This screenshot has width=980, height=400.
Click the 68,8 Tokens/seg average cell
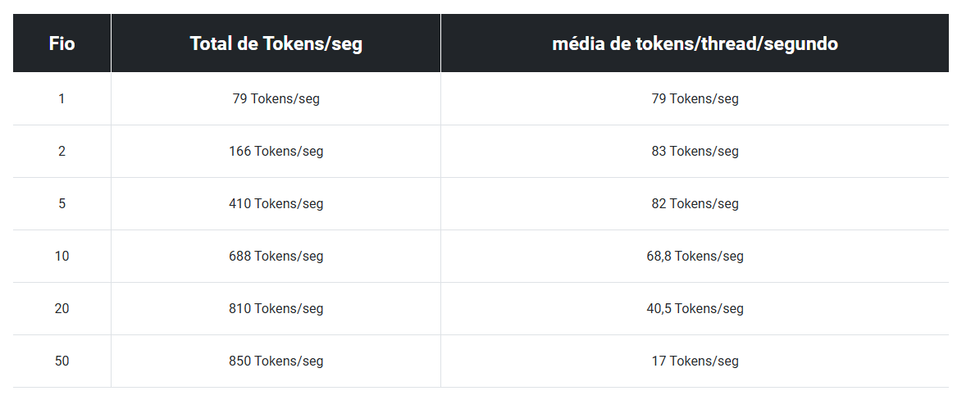[695, 257]
